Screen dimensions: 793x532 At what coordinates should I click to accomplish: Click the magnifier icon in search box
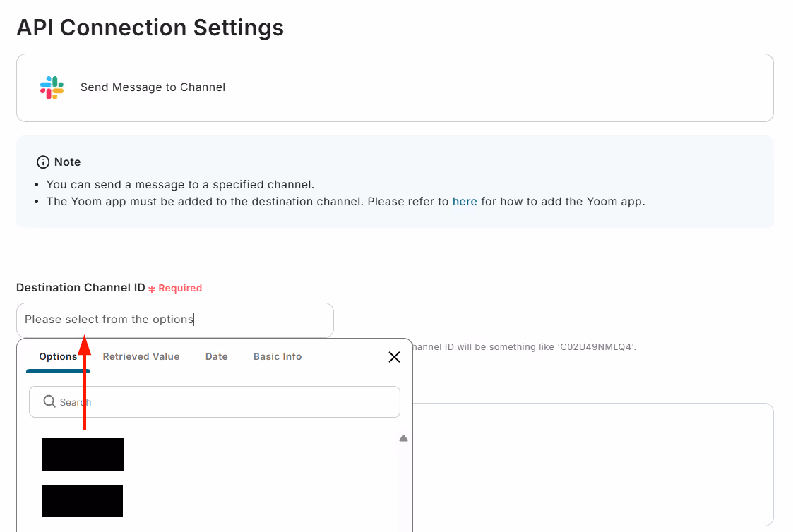(x=49, y=401)
